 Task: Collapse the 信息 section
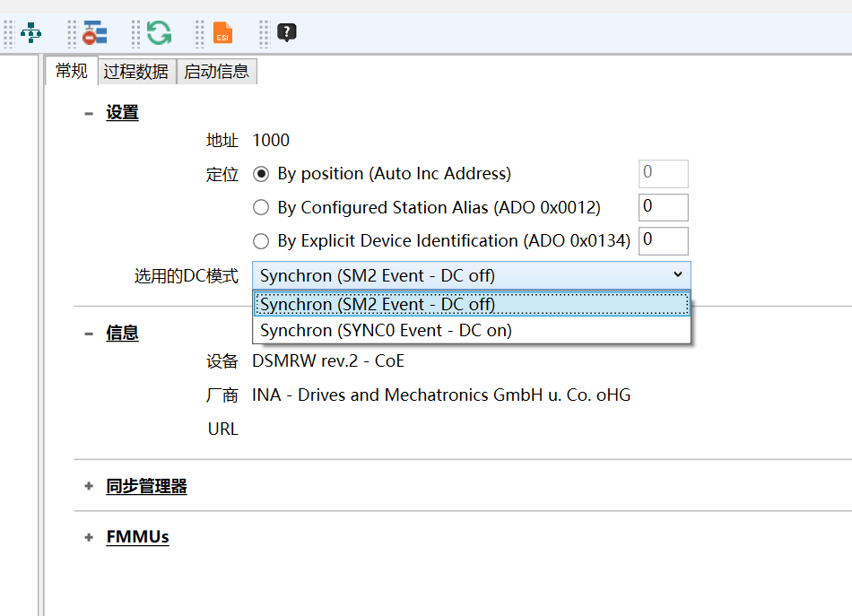(89, 334)
